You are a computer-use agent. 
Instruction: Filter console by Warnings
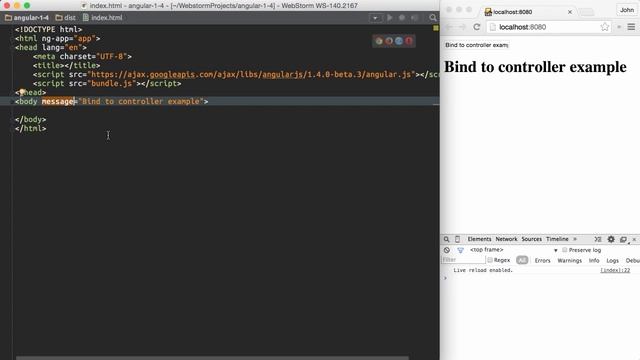coord(569,260)
